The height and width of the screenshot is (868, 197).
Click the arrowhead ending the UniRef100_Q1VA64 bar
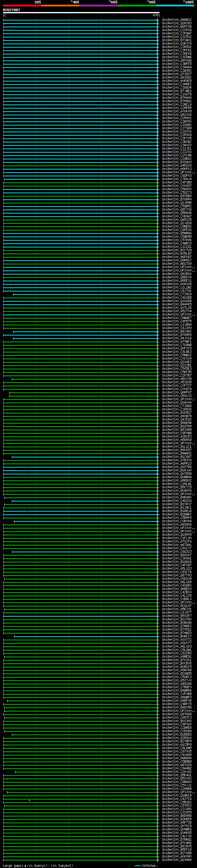158,860
